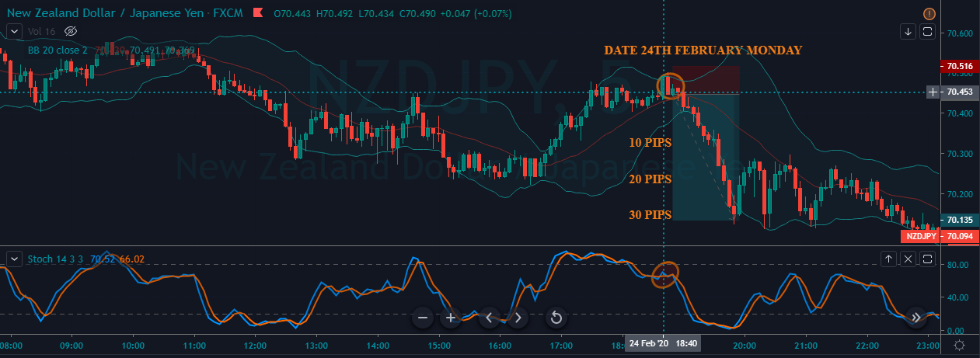Image resolution: width=980 pixels, height=358 pixels.
Task: Move Stochastic pane up
Action: (888, 259)
